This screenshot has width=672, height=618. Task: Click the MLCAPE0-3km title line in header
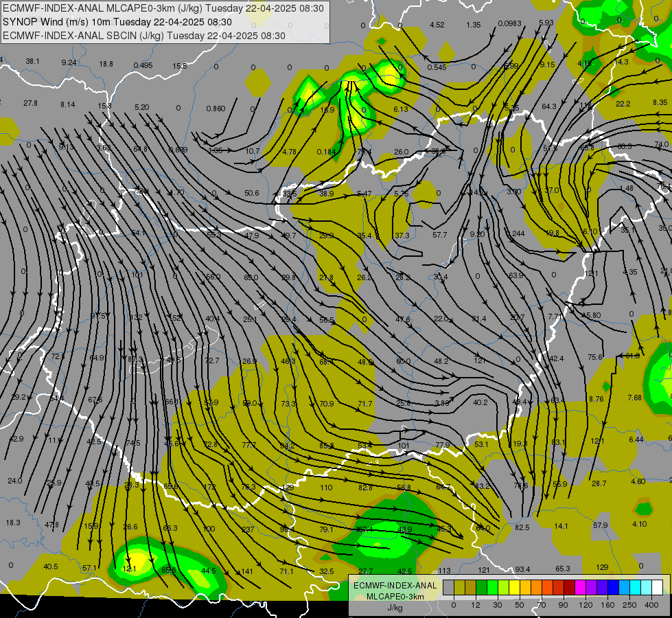tap(163, 8)
